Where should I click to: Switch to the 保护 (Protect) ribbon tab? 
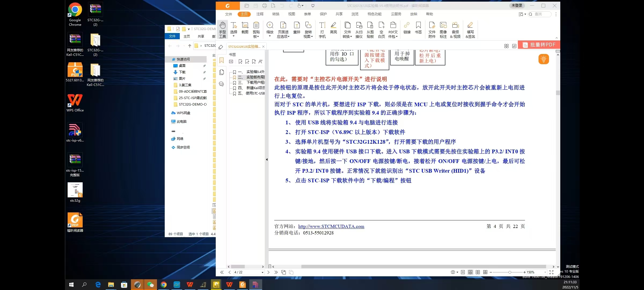tap(323, 14)
